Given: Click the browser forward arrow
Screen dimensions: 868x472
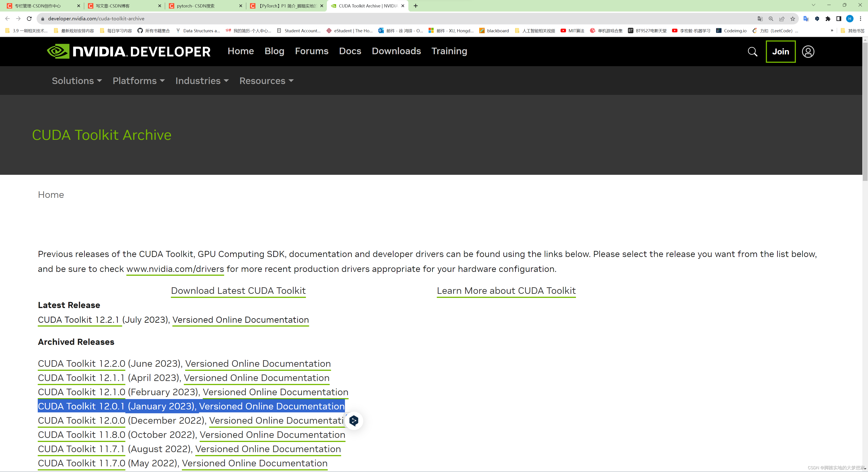Looking at the screenshot, I should (x=18, y=19).
